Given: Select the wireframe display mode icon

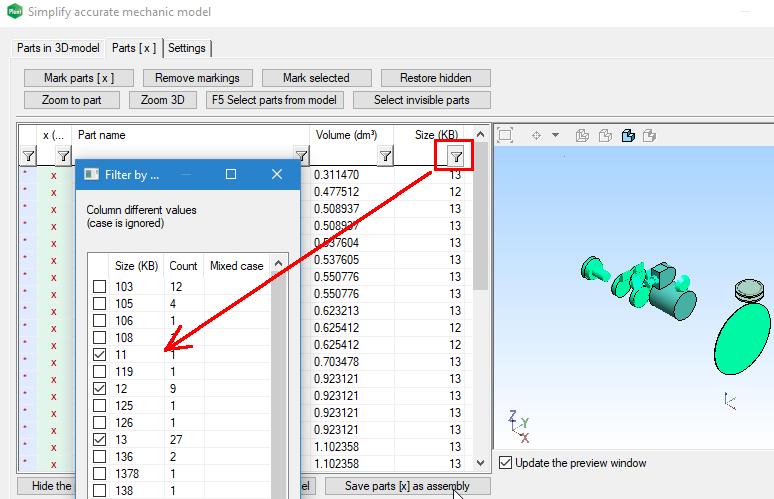Looking at the screenshot, I should pyautogui.click(x=583, y=135).
